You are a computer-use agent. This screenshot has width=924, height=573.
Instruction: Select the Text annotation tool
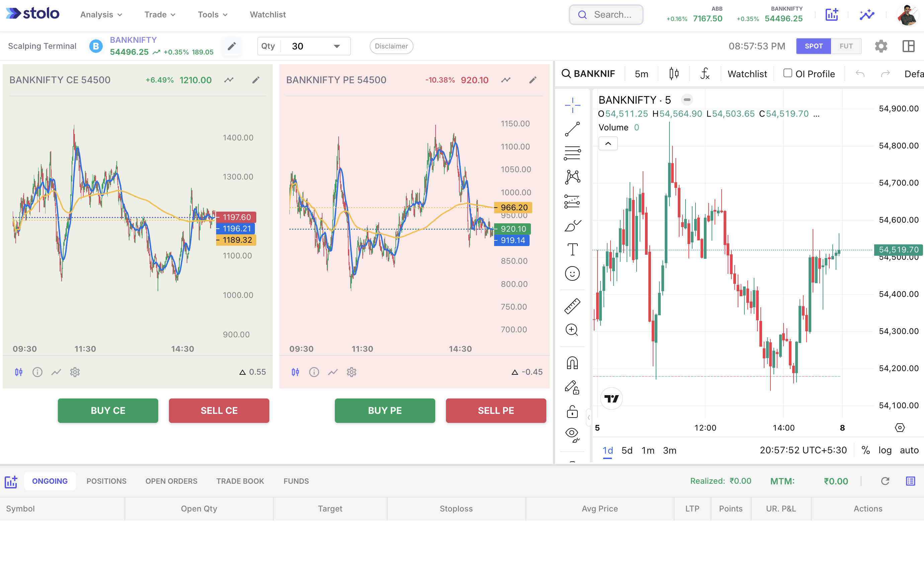[572, 249]
